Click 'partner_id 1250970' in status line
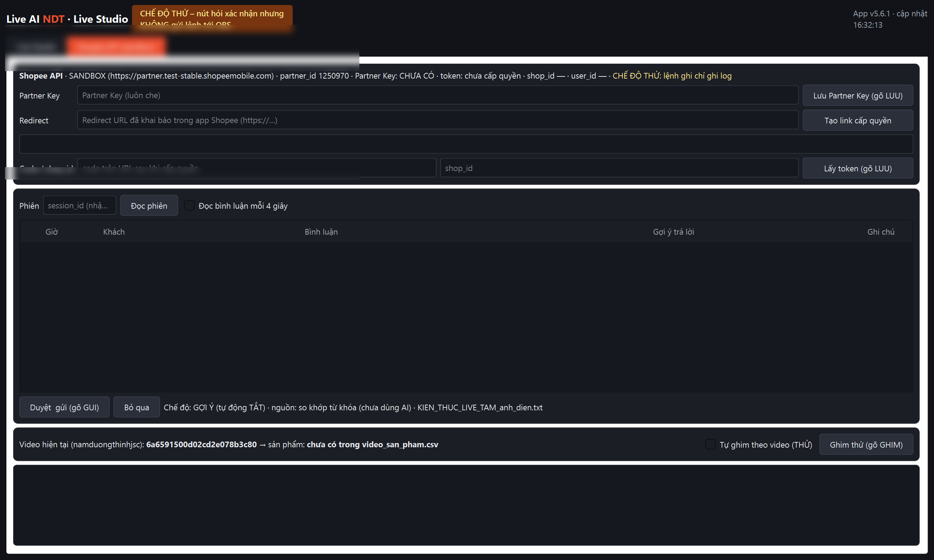Image resolution: width=934 pixels, height=560 pixels. coord(314,75)
